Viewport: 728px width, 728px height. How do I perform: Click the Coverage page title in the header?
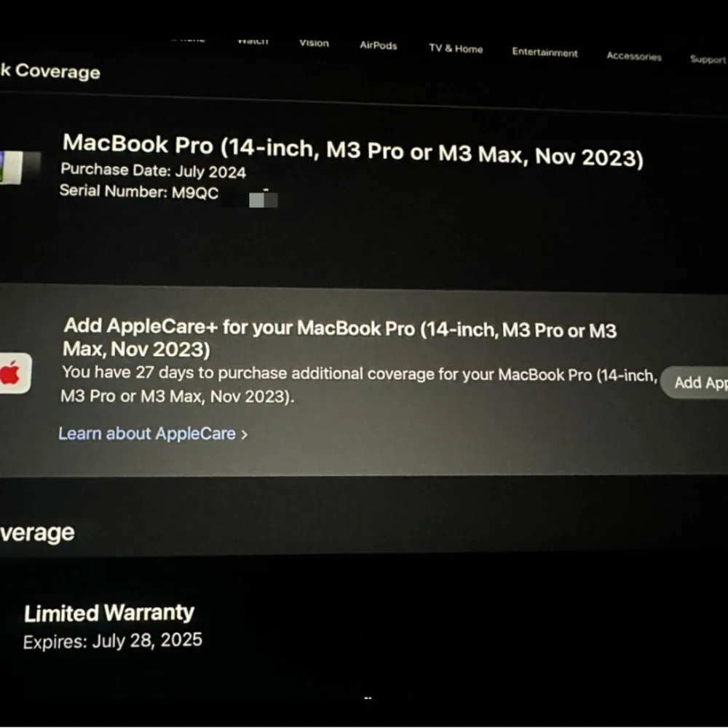pos(50,71)
